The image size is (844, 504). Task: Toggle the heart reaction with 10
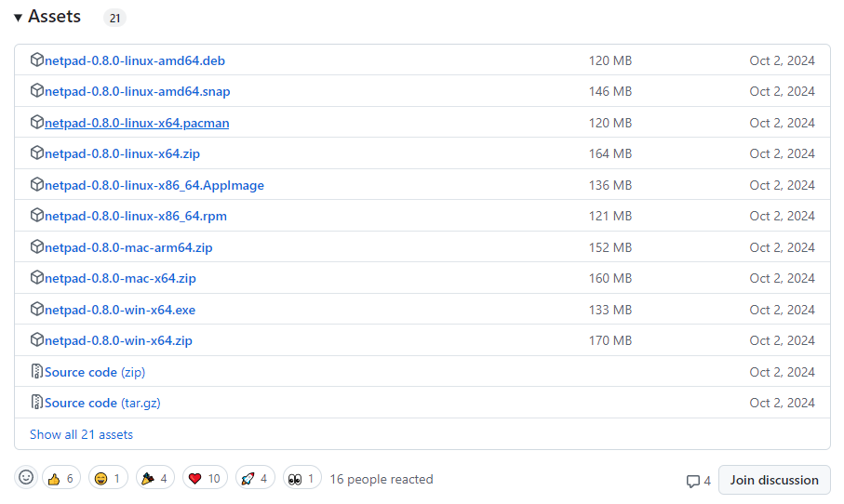(205, 478)
